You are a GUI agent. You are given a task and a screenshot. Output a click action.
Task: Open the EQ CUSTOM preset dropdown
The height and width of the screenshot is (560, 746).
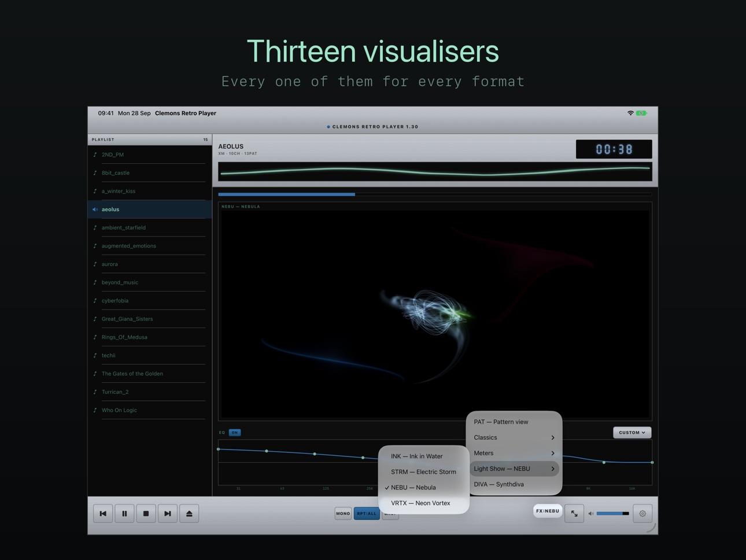coord(632,432)
